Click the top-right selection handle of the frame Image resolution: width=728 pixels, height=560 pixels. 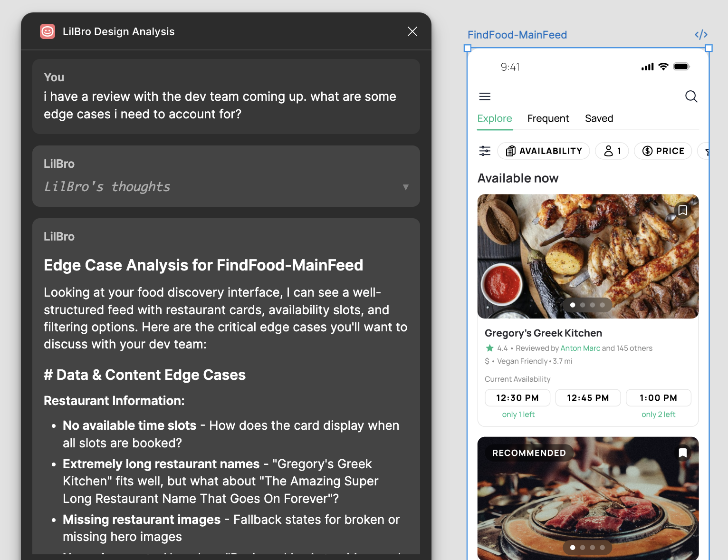709,48
